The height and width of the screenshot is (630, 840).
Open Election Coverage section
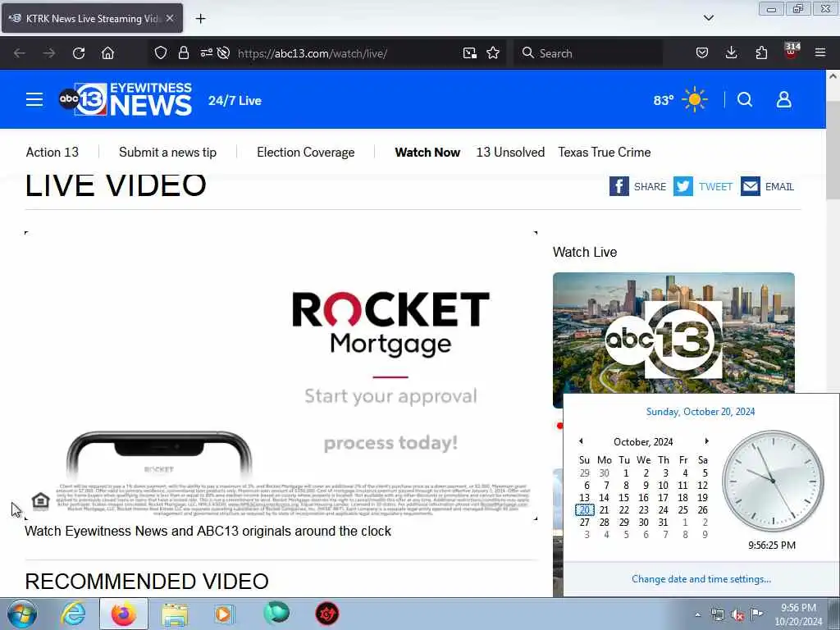tap(305, 152)
